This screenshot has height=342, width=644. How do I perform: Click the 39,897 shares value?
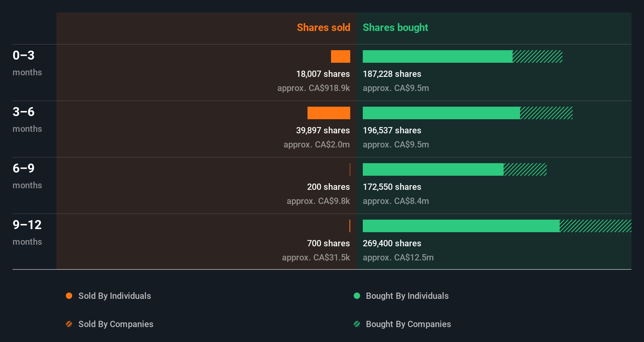[x=323, y=130]
